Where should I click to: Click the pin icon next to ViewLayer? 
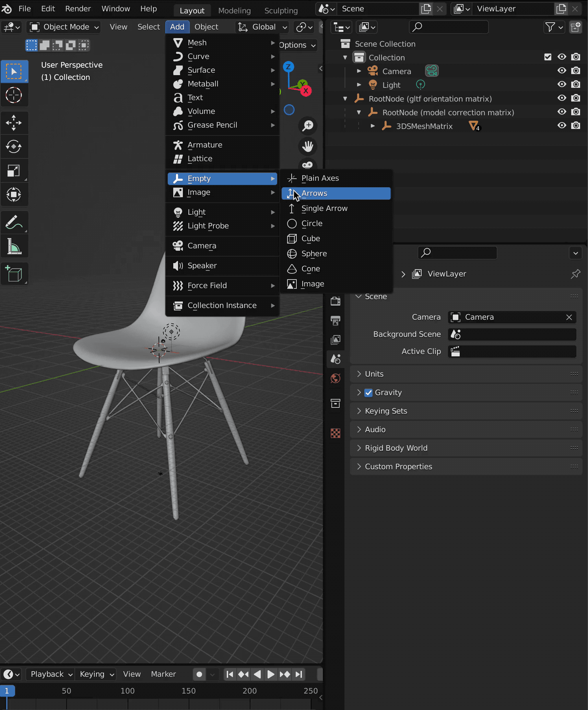tap(575, 274)
